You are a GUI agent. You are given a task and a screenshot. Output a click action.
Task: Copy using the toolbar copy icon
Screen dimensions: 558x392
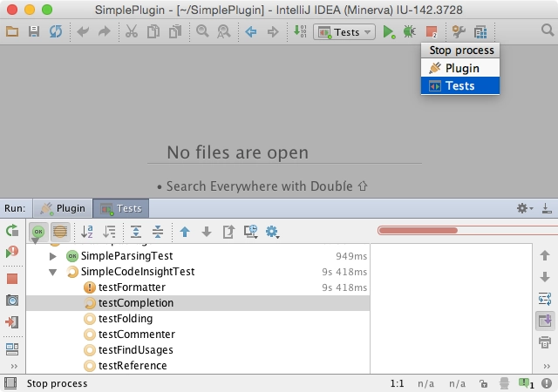pyautogui.click(x=153, y=31)
